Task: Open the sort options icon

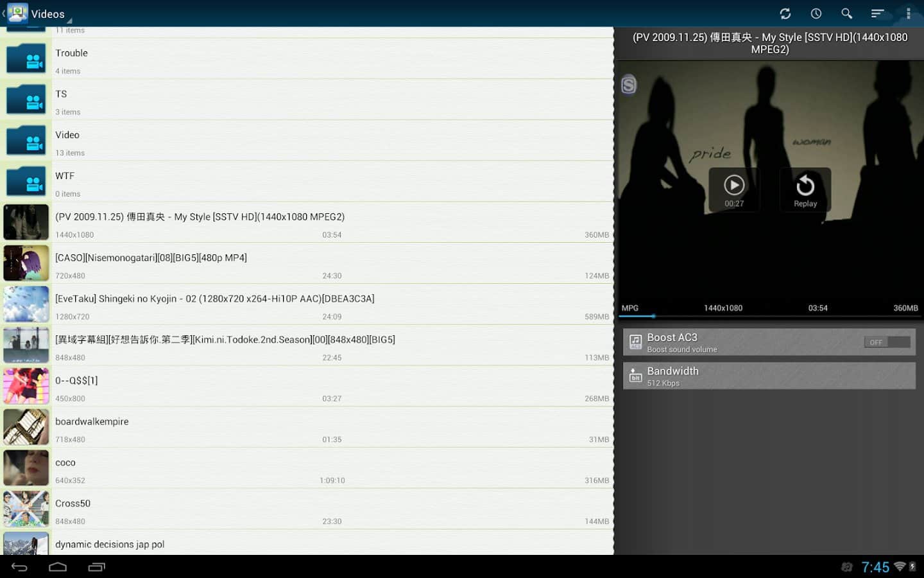Action: (877, 13)
